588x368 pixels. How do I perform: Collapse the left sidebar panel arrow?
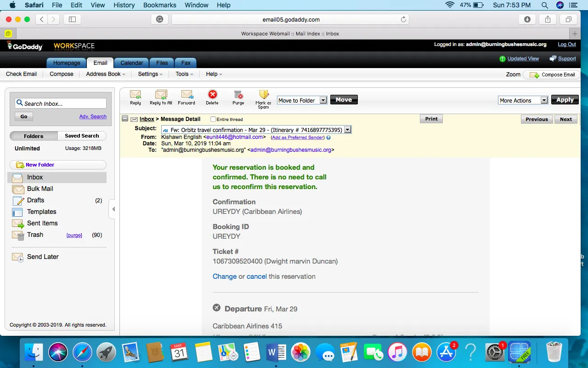(113, 209)
